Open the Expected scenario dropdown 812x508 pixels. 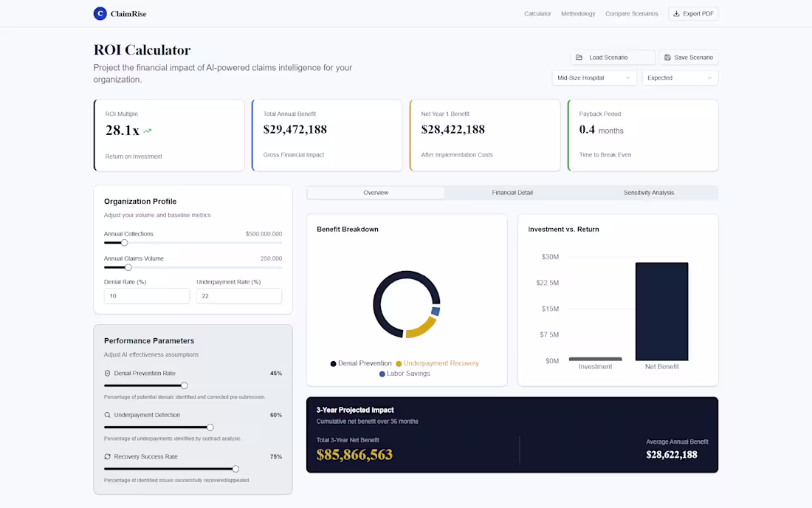680,78
